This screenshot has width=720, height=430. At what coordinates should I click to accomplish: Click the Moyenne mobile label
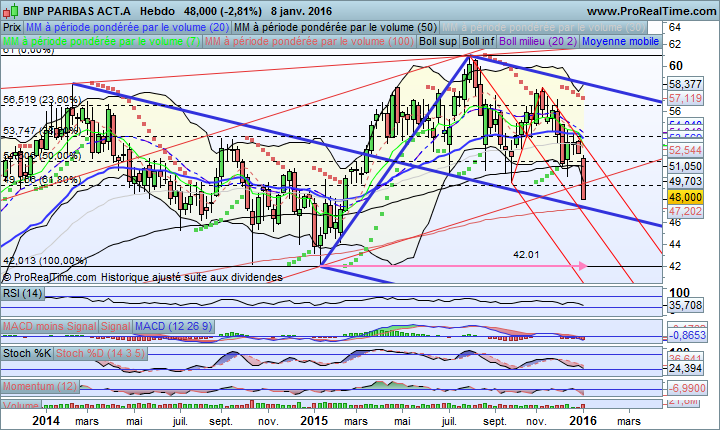coord(620,41)
